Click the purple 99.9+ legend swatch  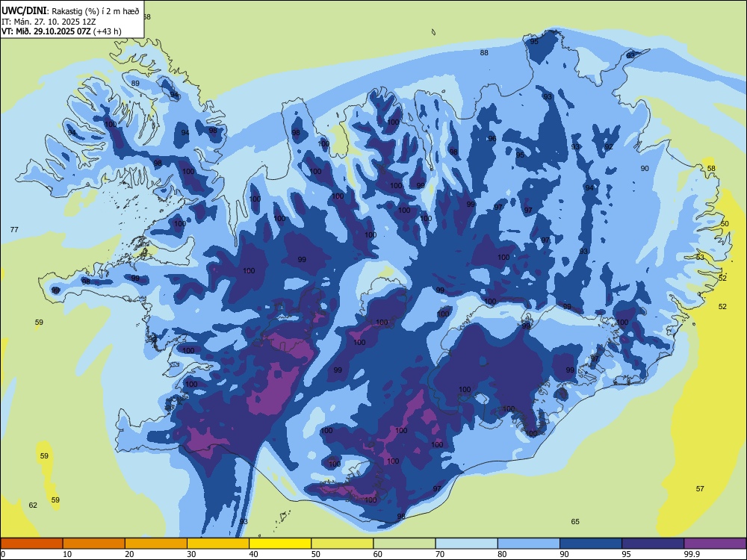click(715, 544)
